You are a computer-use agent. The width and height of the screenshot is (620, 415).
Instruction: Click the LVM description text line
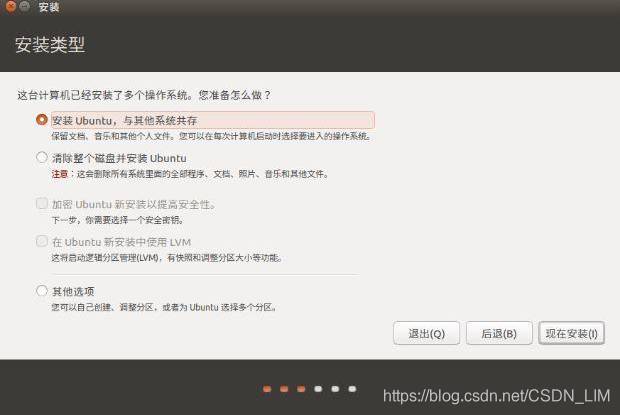167,258
